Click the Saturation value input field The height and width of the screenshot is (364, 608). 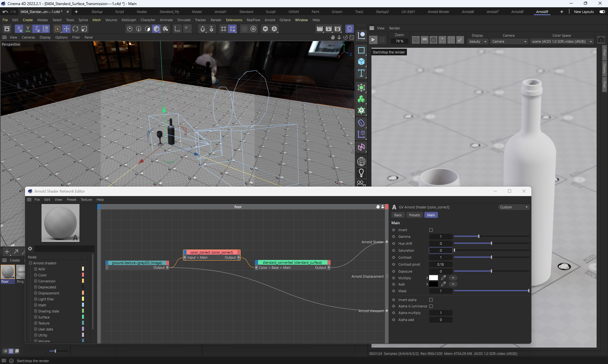pyautogui.click(x=440, y=250)
